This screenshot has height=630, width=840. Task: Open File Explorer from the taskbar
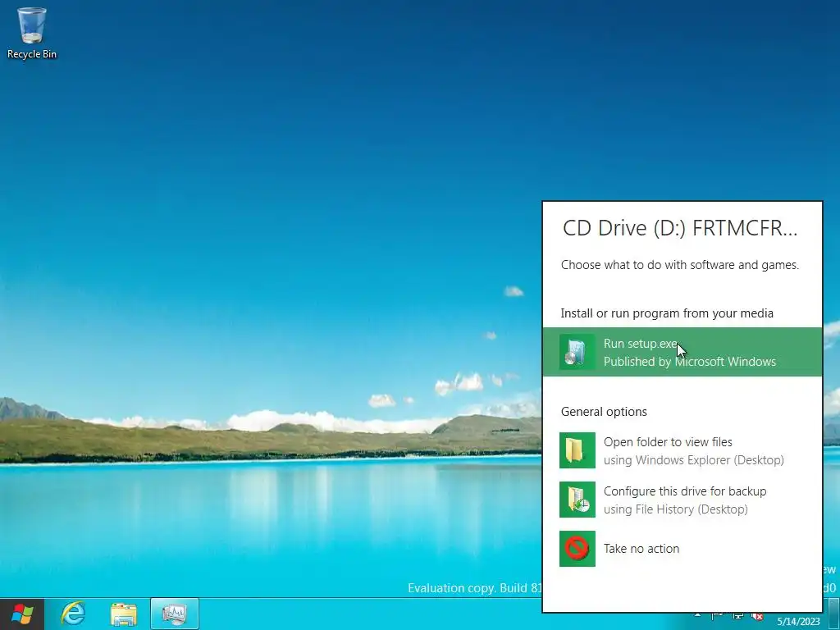point(124,614)
